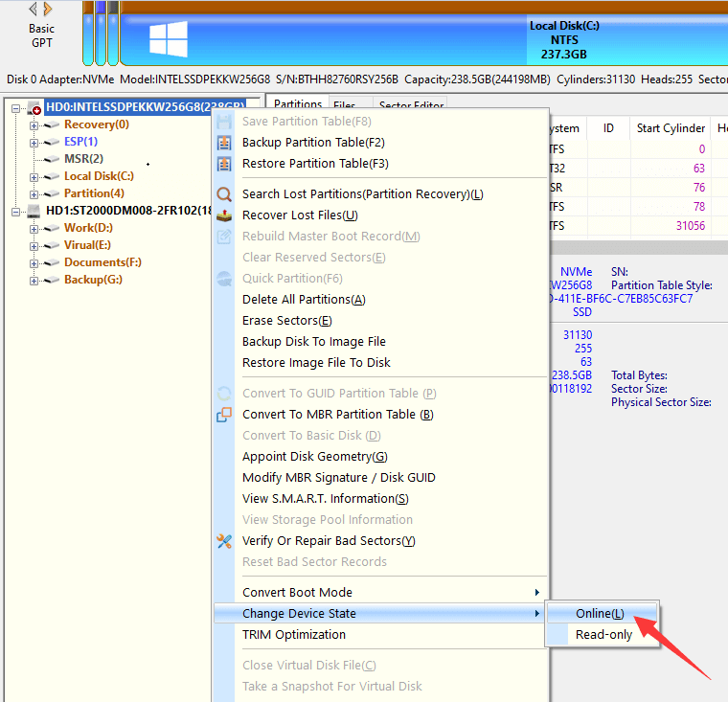Click the Restore Partition Table icon
The height and width of the screenshot is (702, 728).
pyautogui.click(x=224, y=164)
